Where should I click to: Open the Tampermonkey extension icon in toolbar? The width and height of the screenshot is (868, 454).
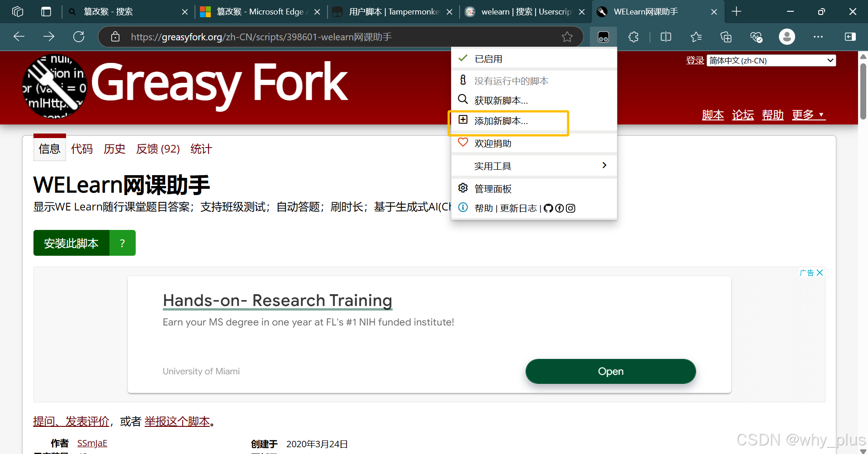[603, 37]
